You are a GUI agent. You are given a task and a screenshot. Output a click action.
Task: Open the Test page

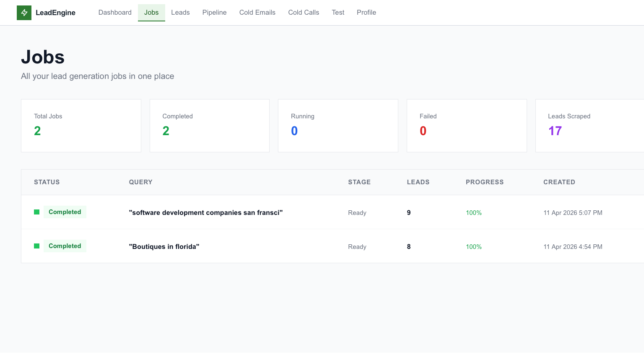[338, 13]
